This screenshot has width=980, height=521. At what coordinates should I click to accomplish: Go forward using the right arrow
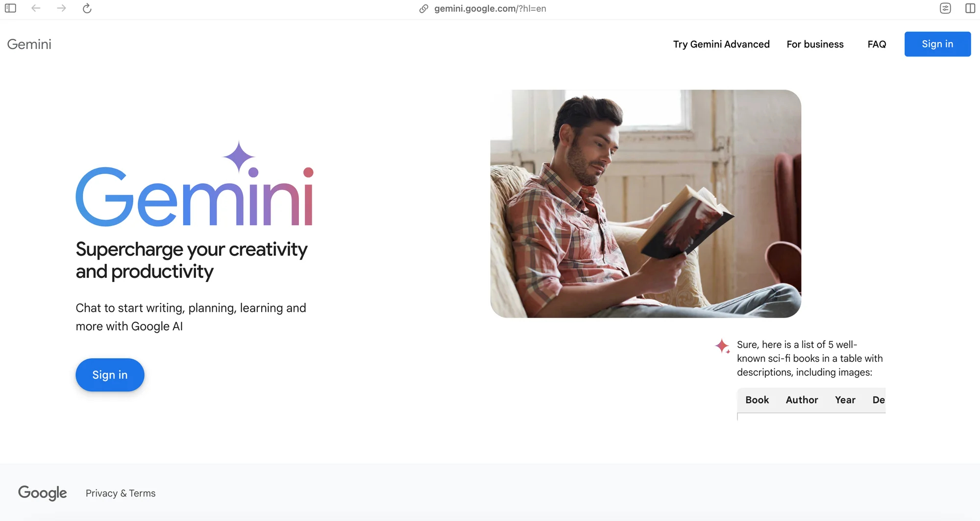pos(61,8)
